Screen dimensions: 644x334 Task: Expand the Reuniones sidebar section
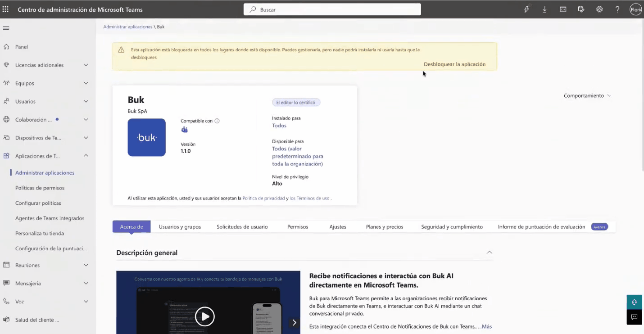click(x=86, y=265)
